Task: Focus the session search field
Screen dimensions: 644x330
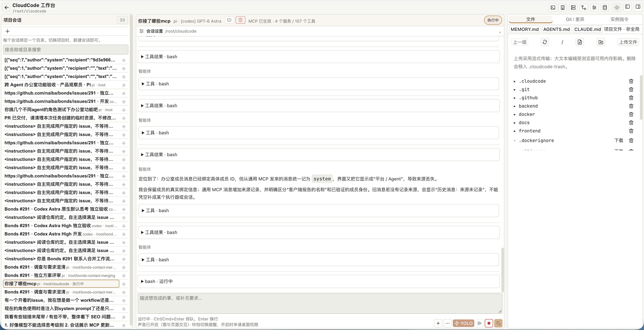Action: tap(65, 50)
